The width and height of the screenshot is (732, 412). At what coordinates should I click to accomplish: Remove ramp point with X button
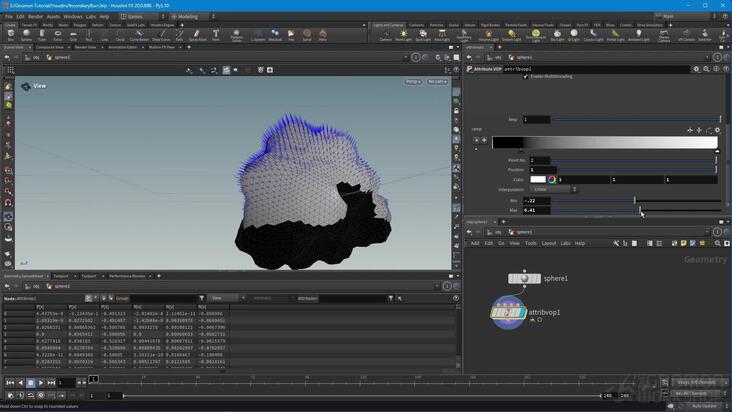(x=476, y=140)
